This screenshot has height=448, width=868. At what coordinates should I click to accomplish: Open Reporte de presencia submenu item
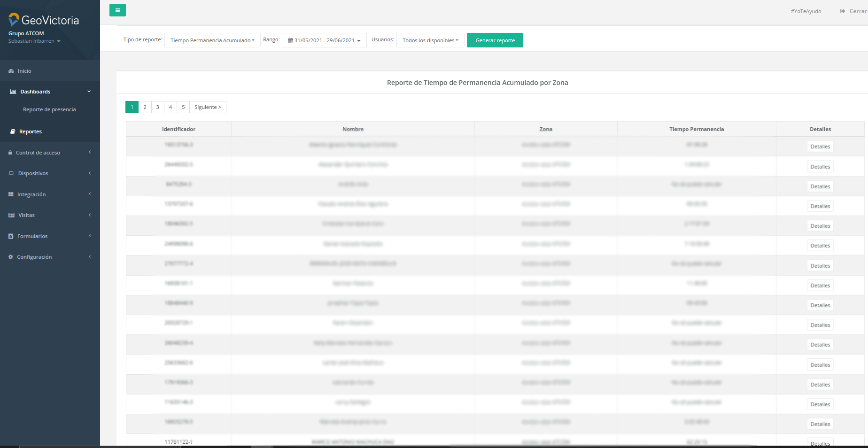49,110
